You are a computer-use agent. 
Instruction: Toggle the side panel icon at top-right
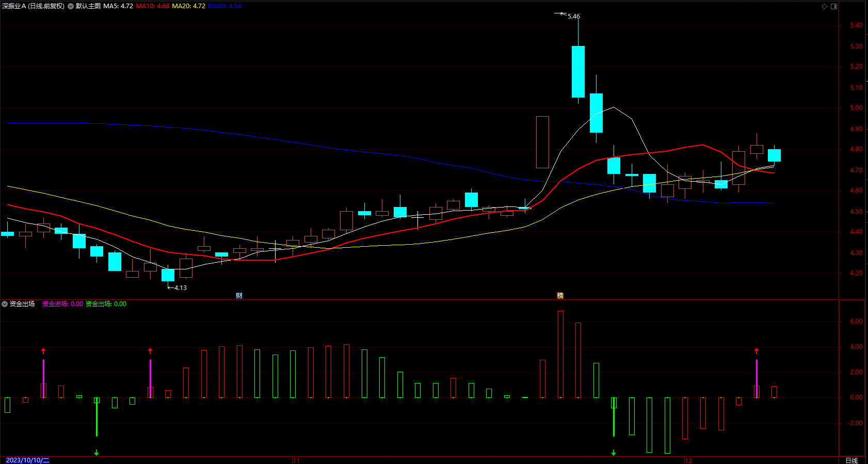[834, 6]
